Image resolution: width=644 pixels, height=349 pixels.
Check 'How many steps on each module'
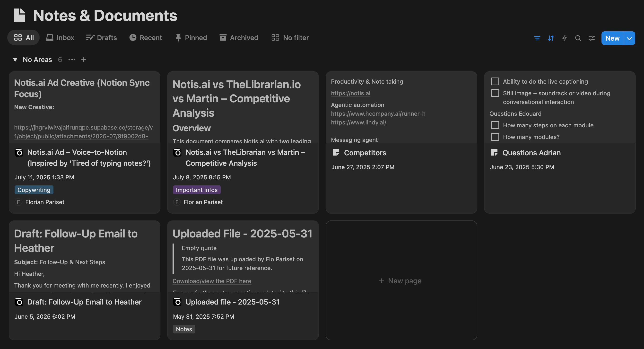tap(495, 125)
